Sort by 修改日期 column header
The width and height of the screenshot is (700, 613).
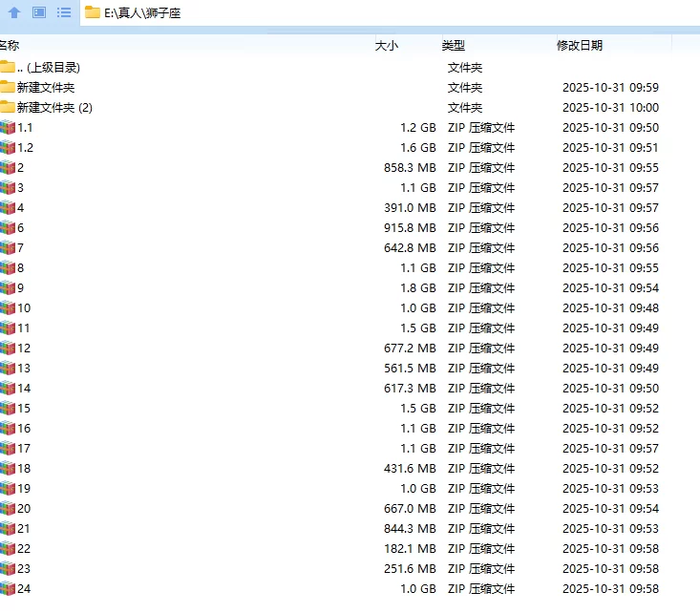(x=580, y=45)
